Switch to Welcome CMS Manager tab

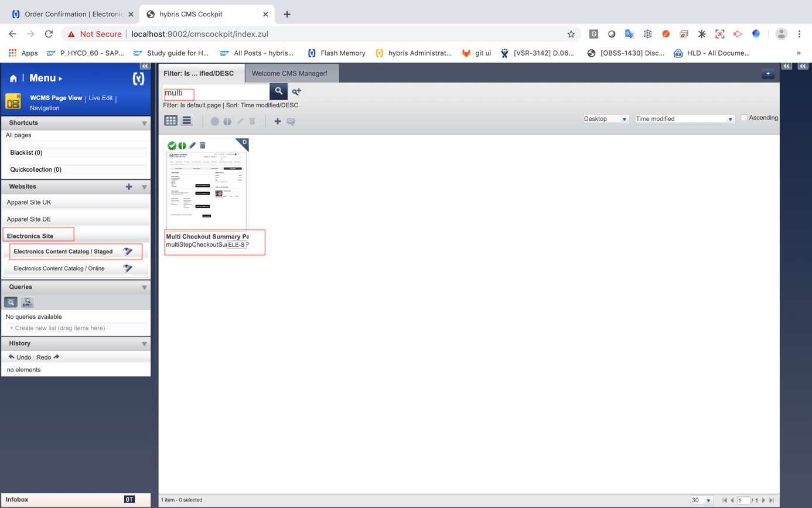pos(289,73)
